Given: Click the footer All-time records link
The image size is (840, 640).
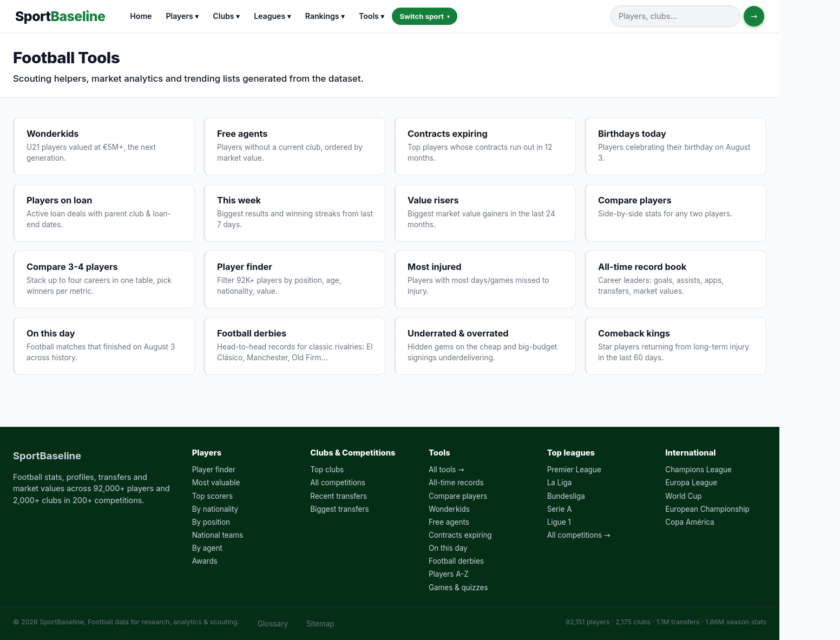Looking at the screenshot, I should point(456,483).
